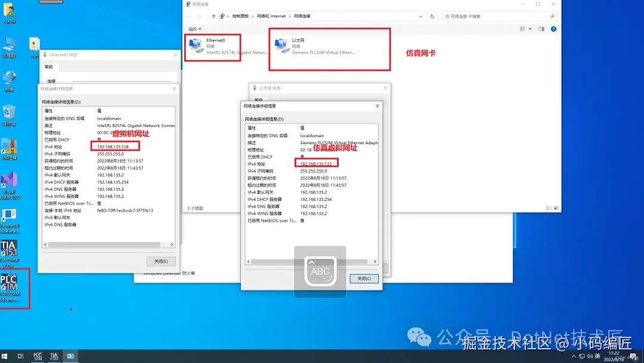Click the taskbar clock showing 11:22
644x363 pixels.
[614, 356]
